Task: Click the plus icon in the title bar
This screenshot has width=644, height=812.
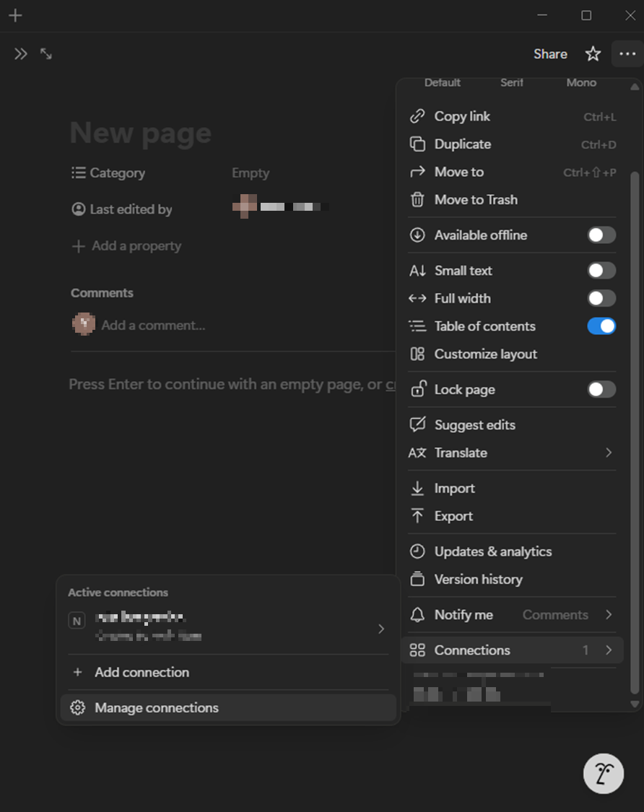Action: 14,15
